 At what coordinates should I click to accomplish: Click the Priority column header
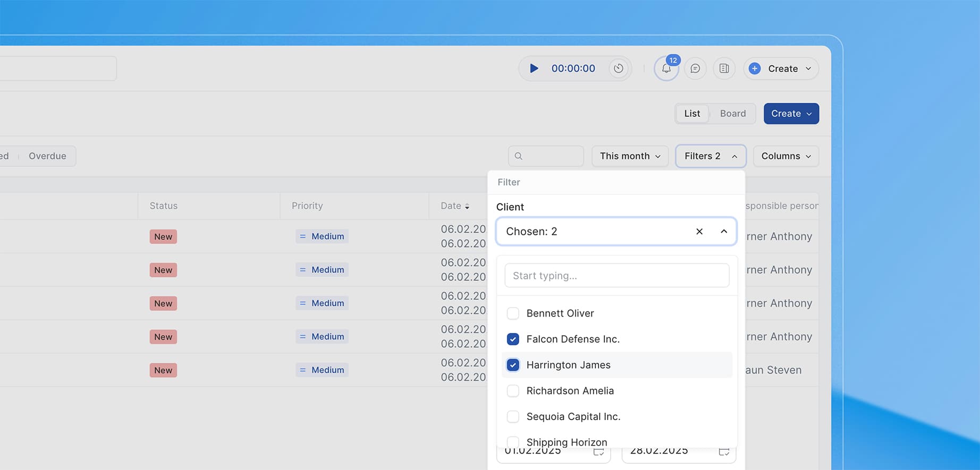(x=307, y=206)
